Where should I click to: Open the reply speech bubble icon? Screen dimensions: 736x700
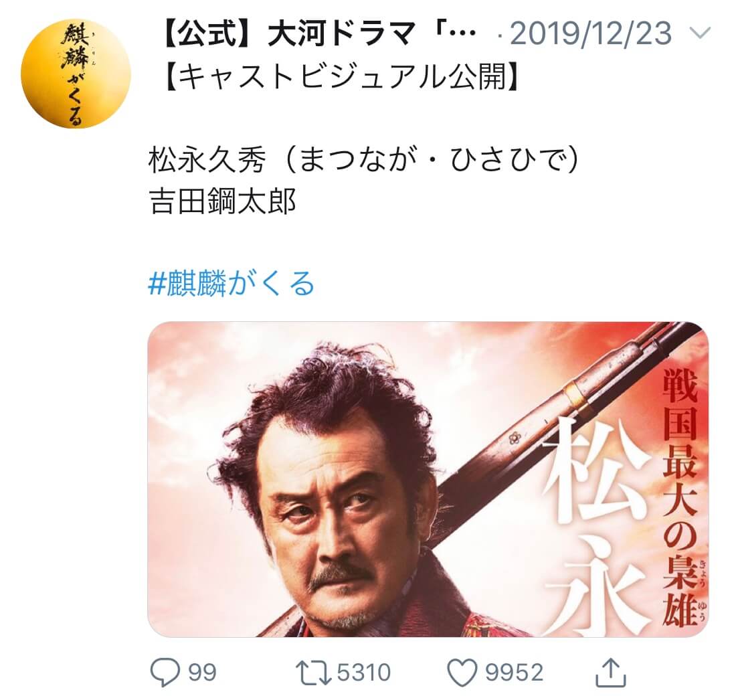pos(165,673)
